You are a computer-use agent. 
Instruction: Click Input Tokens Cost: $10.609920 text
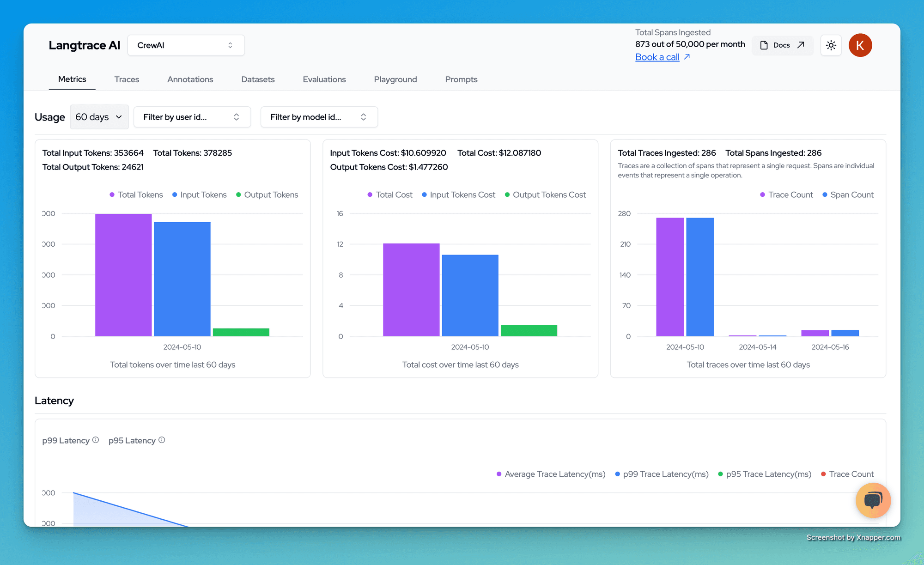388,153
